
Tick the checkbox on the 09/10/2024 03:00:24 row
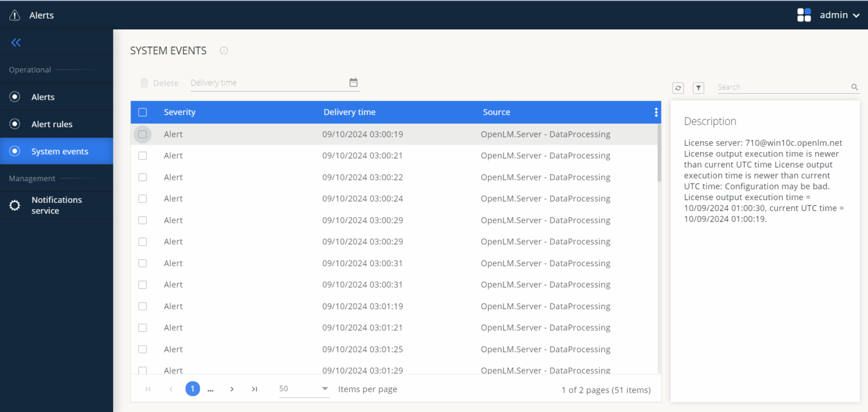(142, 198)
